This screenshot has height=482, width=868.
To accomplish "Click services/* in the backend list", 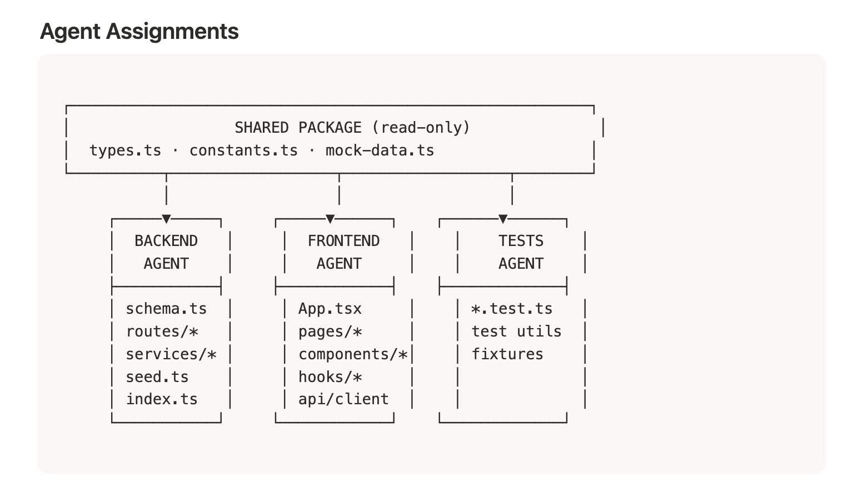I will coord(171,354).
